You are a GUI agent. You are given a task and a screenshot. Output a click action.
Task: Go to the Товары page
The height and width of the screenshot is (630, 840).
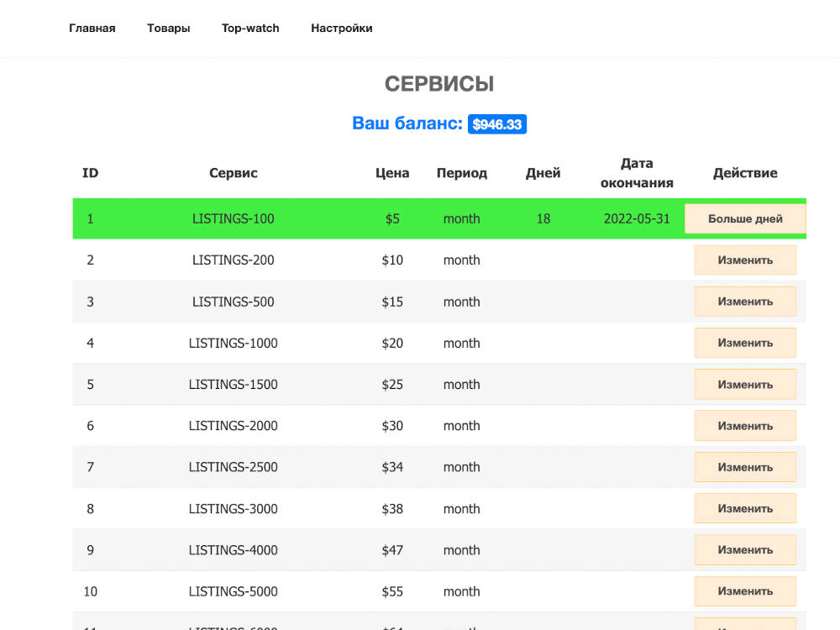pos(169,29)
